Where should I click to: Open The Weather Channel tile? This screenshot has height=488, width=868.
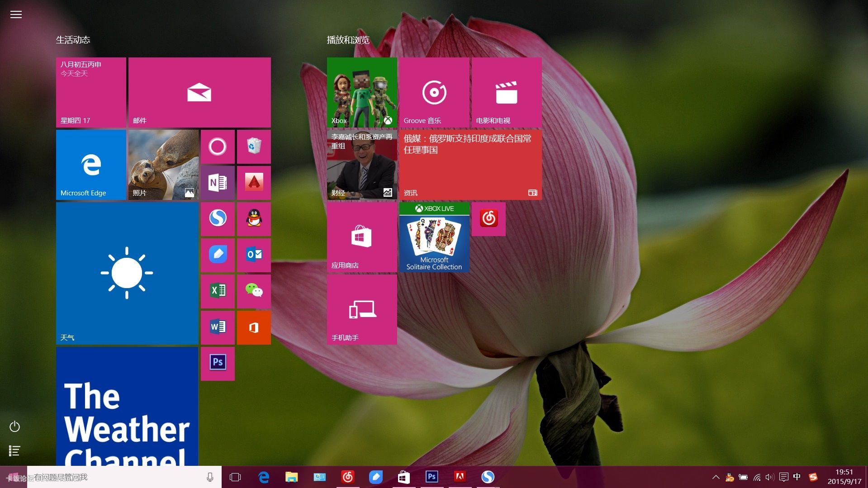(127, 406)
